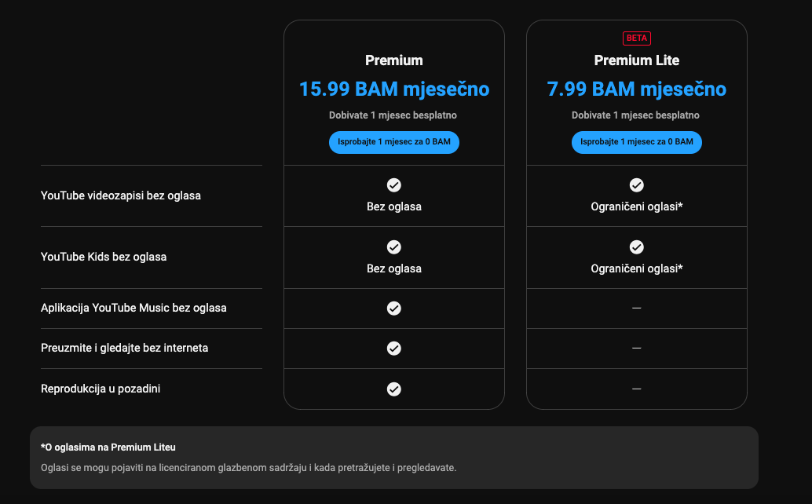Click the 7.99 BAM mjesečno price

tap(636, 89)
